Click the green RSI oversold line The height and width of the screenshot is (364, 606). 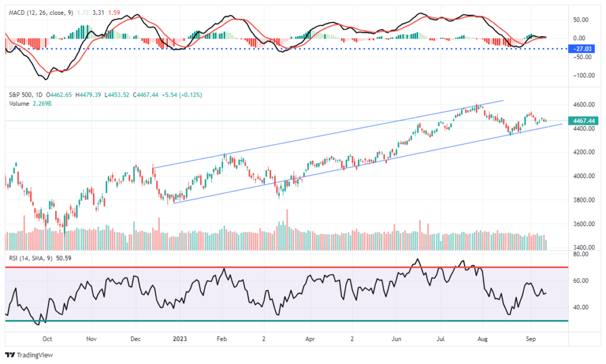[x=286, y=321]
